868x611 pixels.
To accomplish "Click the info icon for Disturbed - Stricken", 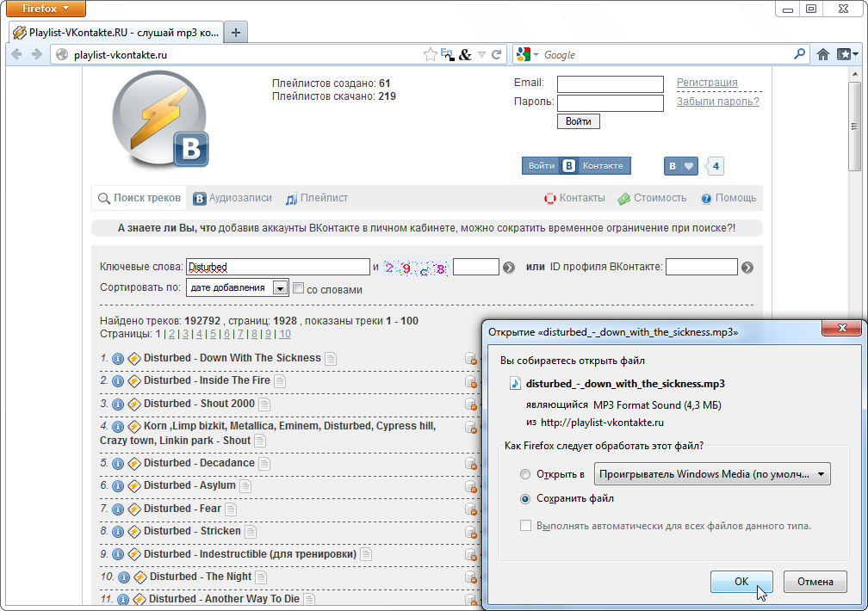I will tap(118, 532).
